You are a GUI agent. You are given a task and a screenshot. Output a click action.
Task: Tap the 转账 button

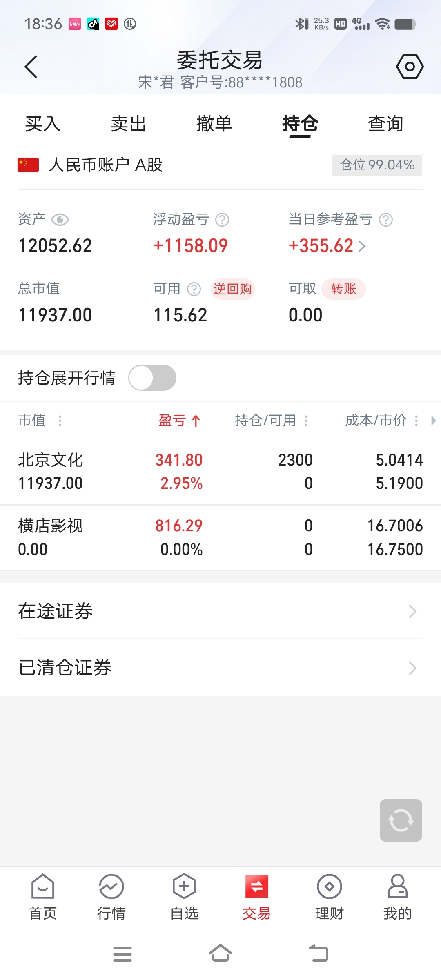pyautogui.click(x=343, y=289)
